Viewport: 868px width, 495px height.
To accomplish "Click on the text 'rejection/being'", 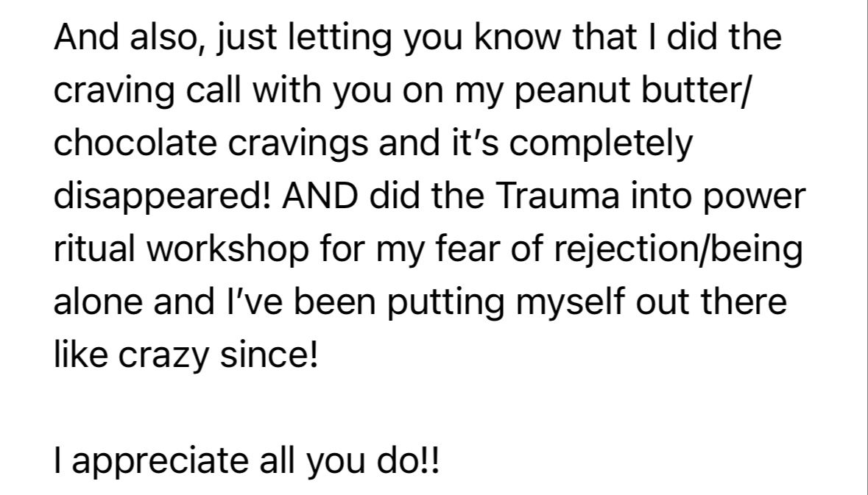I will (x=677, y=249).
